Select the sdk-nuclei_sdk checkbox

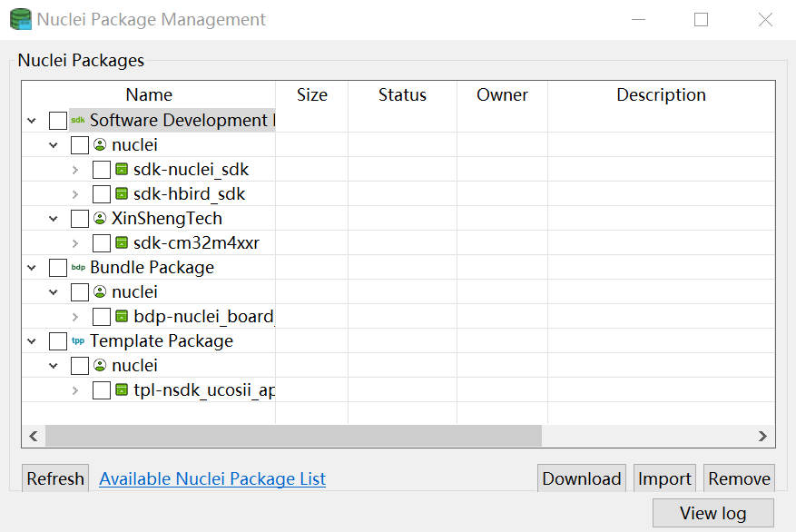[x=102, y=170]
